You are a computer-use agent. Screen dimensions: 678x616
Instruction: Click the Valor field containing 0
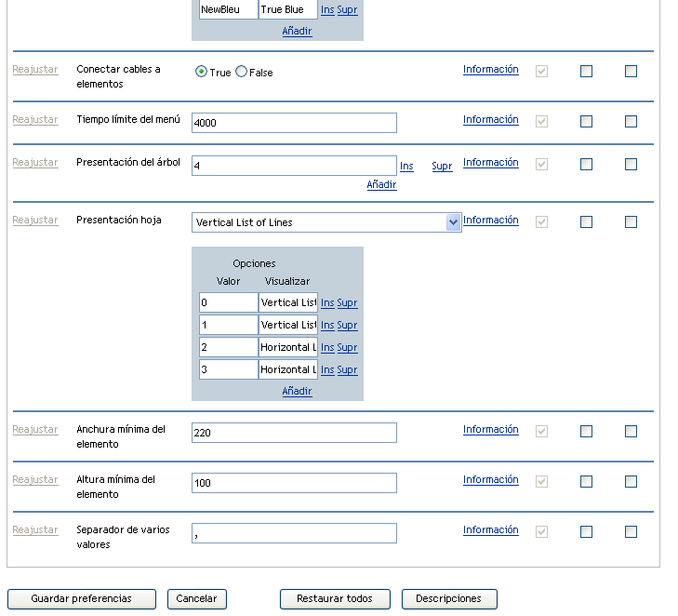(x=228, y=302)
